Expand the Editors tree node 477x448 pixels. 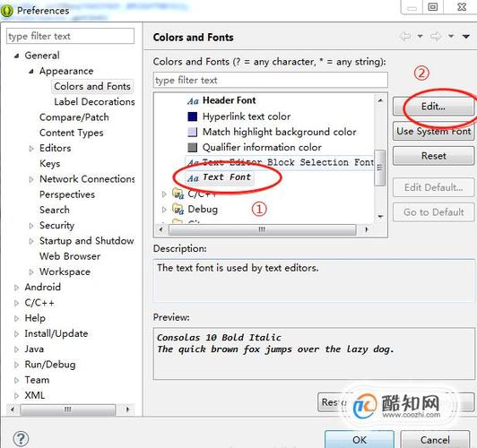tap(31, 149)
